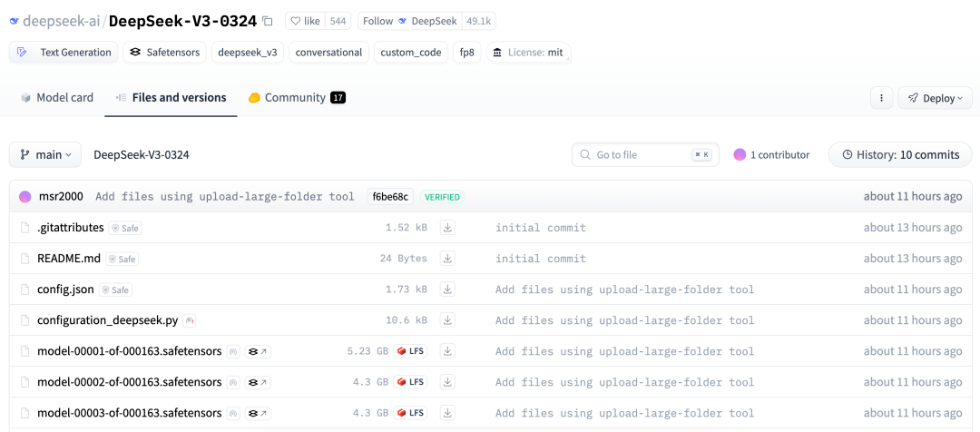
Task: Open the Community tab
Action: 296,98
